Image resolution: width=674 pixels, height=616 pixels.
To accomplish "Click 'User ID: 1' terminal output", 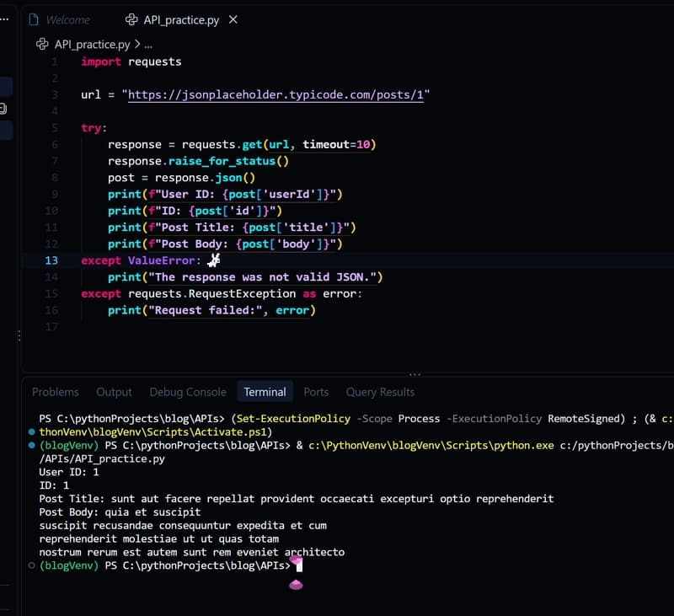I will 69,472.
